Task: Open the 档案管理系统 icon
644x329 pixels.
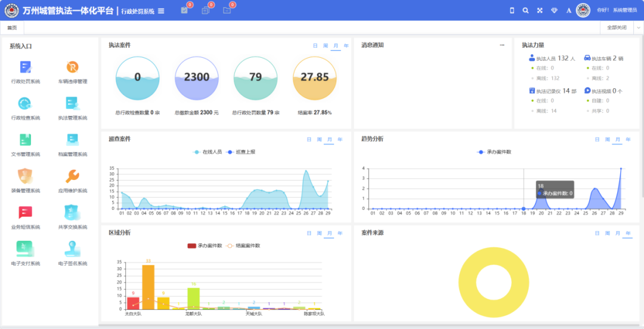Action: click(x=72, y=140)
